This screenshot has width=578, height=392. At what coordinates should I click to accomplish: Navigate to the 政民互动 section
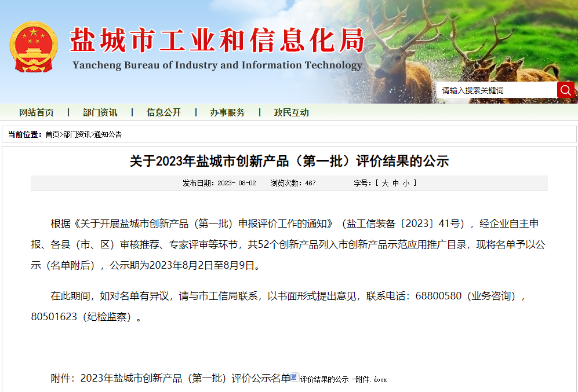291,112
